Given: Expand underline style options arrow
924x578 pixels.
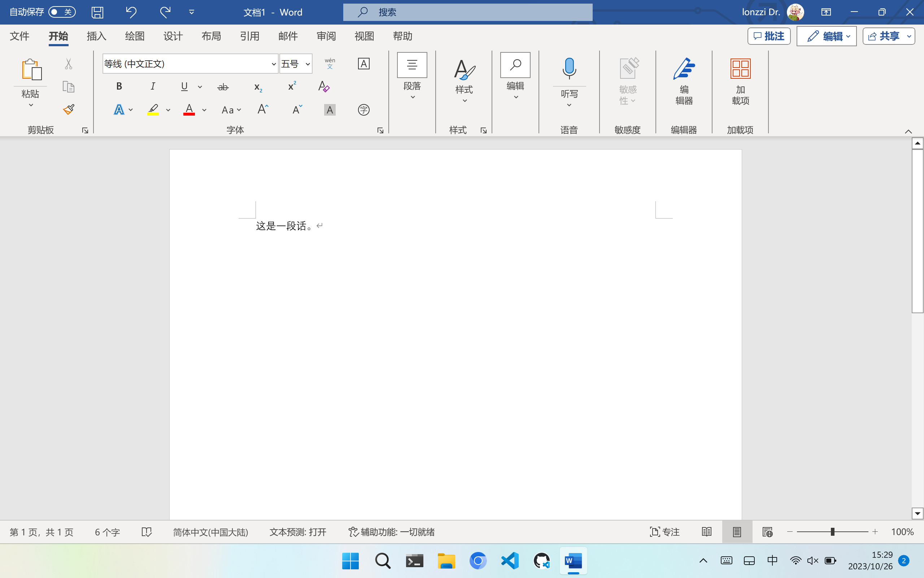Looking at the screenshot, I should pos(200,87).
